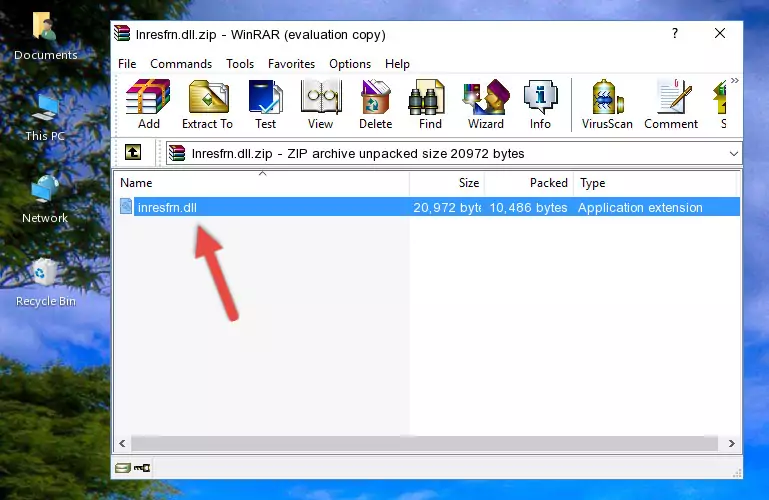Viewport: 769px width, 500px height.
Task: Launch the Wizard tool
Action: point(486,104)
